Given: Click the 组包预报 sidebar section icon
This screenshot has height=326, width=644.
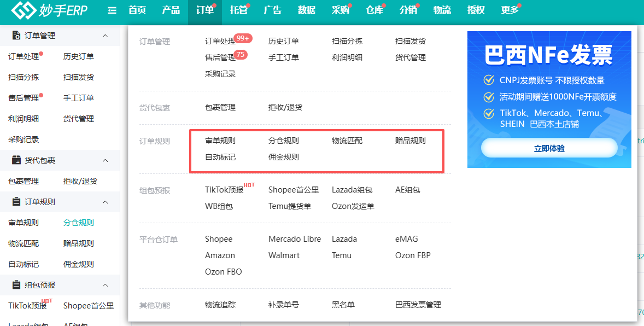Looking at the screenshot, I should point(16,285).
